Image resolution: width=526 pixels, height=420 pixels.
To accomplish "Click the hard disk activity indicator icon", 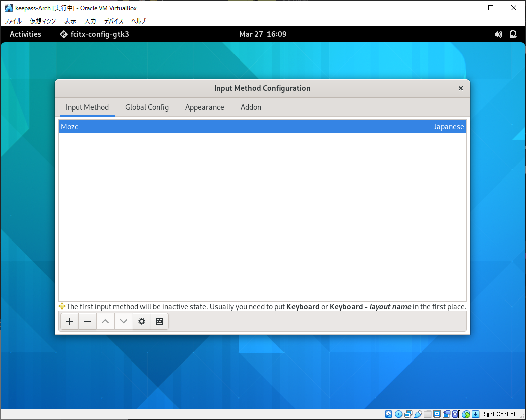I will pyautogui.click(x=388, y=414).
